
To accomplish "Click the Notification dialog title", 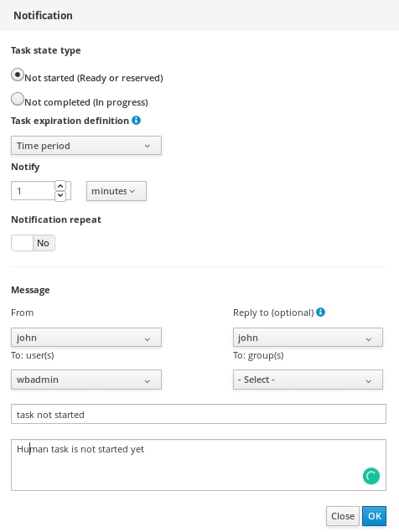I will [43, 16].
